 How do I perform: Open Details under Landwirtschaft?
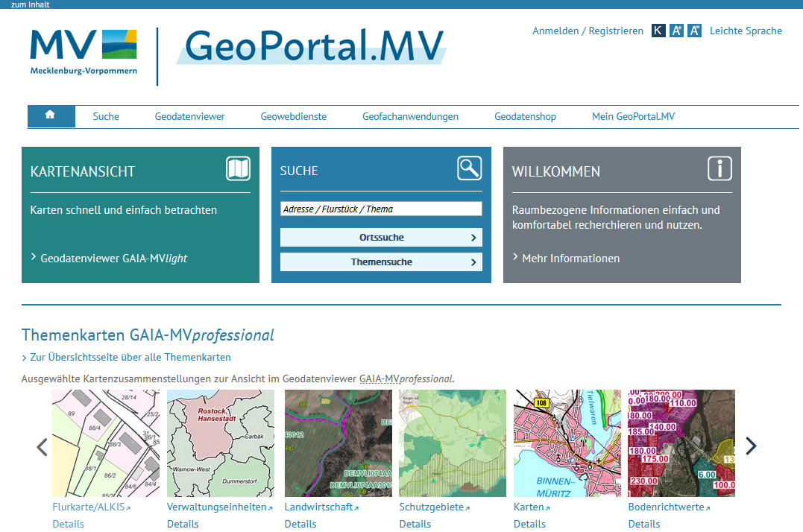click(x=300, y=524)
